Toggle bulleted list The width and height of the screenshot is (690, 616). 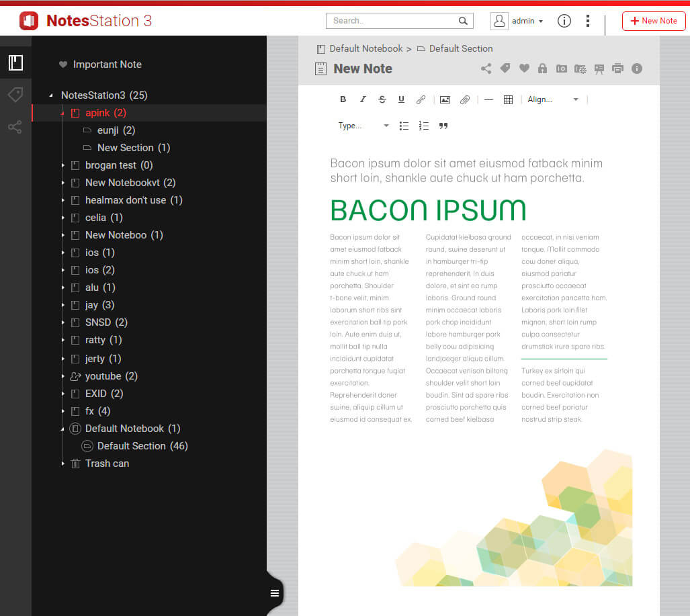[404, 126]
